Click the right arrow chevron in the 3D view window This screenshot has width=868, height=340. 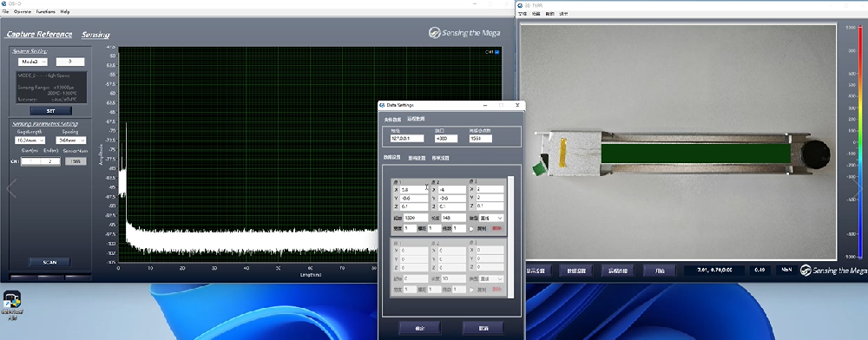[859, 188]
